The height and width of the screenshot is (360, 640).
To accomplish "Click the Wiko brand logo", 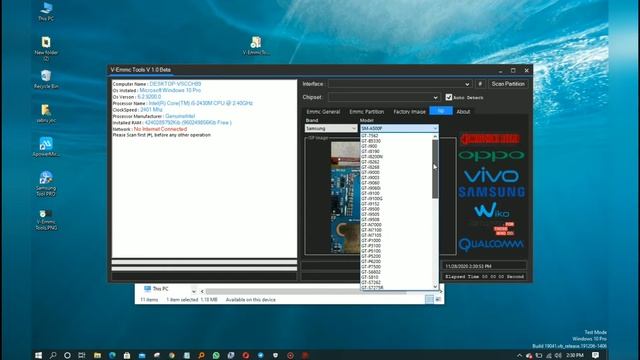I will pos(491,211).
